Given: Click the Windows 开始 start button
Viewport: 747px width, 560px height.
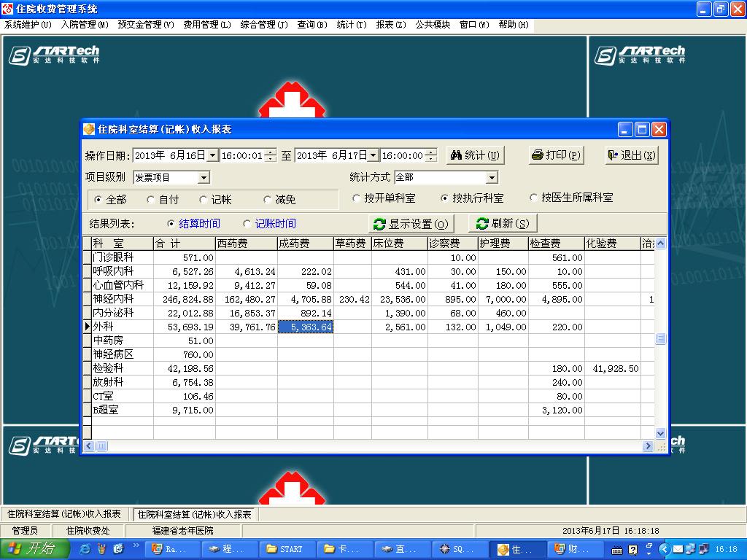Looking at the screenshot, I should 34,549.
